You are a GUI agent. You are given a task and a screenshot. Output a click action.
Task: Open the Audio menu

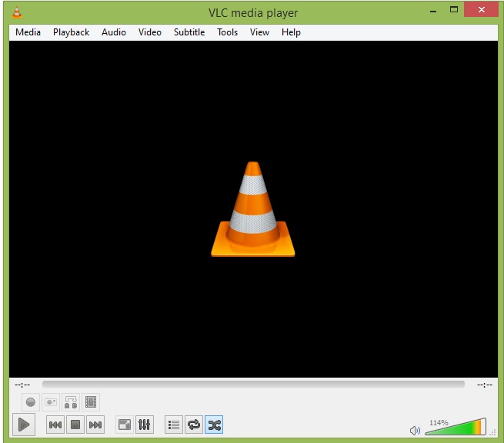point(114,32)
